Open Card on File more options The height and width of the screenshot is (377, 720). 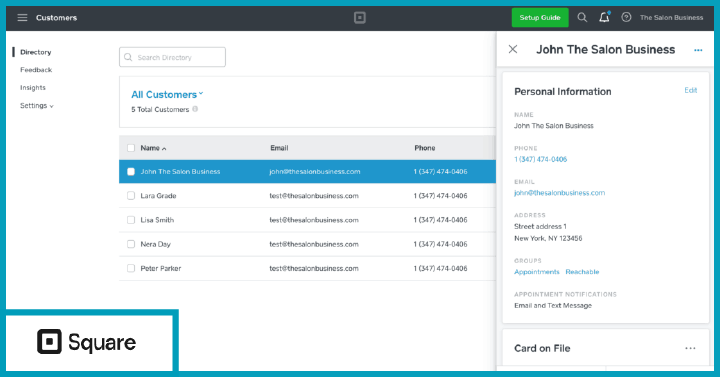tap(690, 348)
